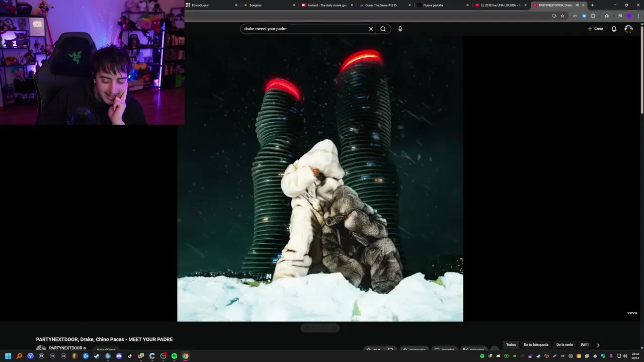The width and height of the screenshot is (644, 362).
Task: Click the NVIDIA icon in system tray
Action: pyautogui.click(x=514, y=356)
